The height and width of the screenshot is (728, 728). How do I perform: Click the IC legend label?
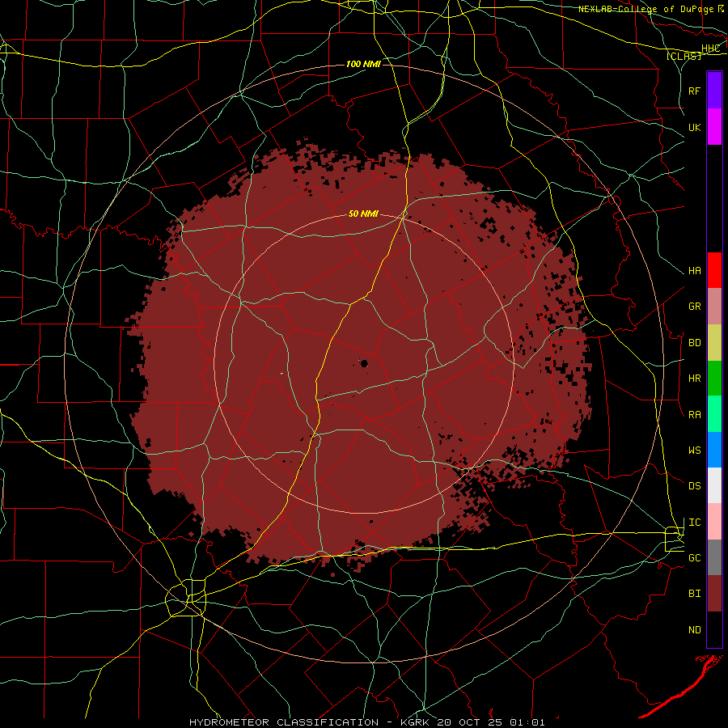tap(695, 523)
